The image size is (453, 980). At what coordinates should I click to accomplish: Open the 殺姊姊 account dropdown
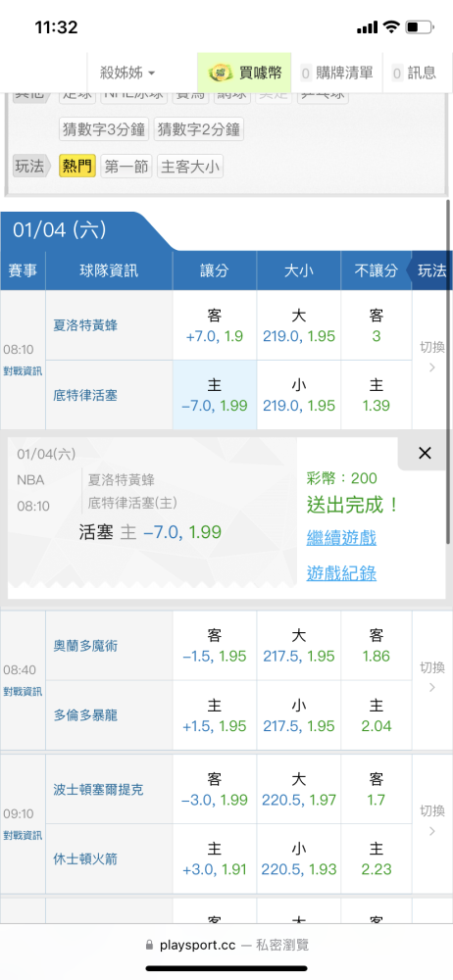pos(127,73)
